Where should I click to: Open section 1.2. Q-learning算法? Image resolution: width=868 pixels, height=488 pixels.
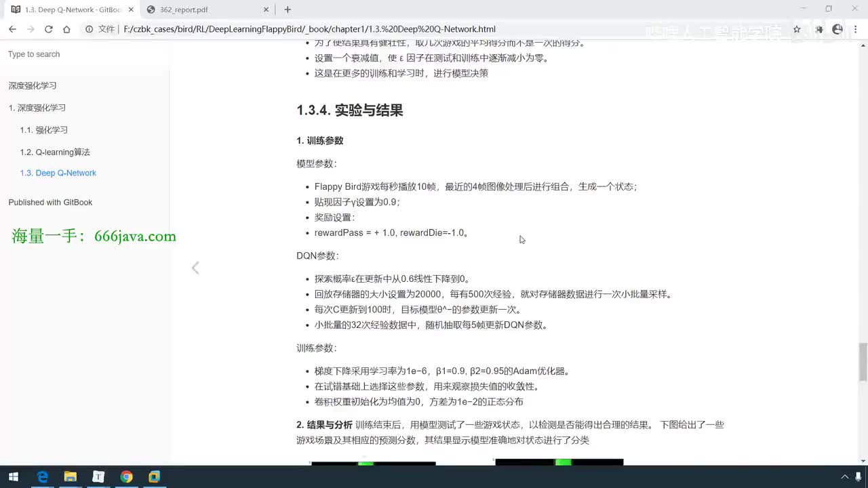(x=55, y=152)
